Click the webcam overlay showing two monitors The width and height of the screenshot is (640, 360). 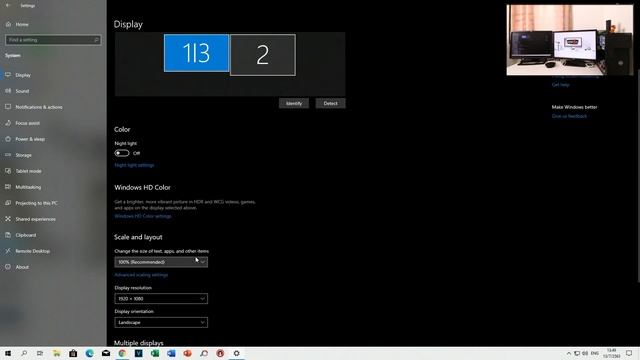coord(570,40)
